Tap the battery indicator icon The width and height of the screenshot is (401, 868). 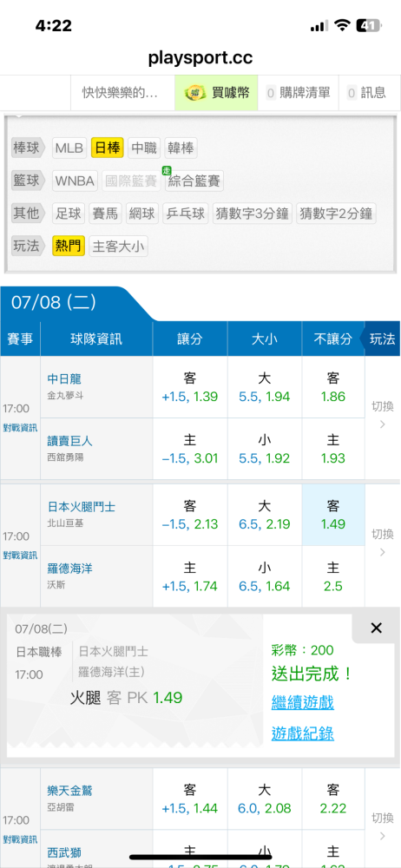tap(369, 25)
